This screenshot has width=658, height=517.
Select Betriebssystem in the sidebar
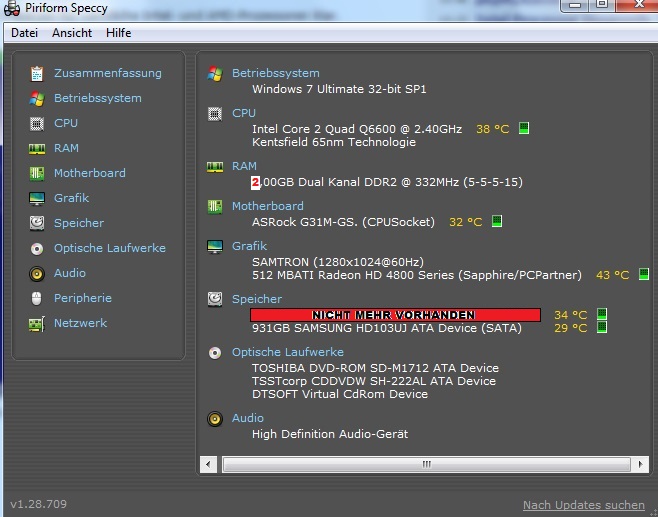pyautogui.click(x=98, y=98)
